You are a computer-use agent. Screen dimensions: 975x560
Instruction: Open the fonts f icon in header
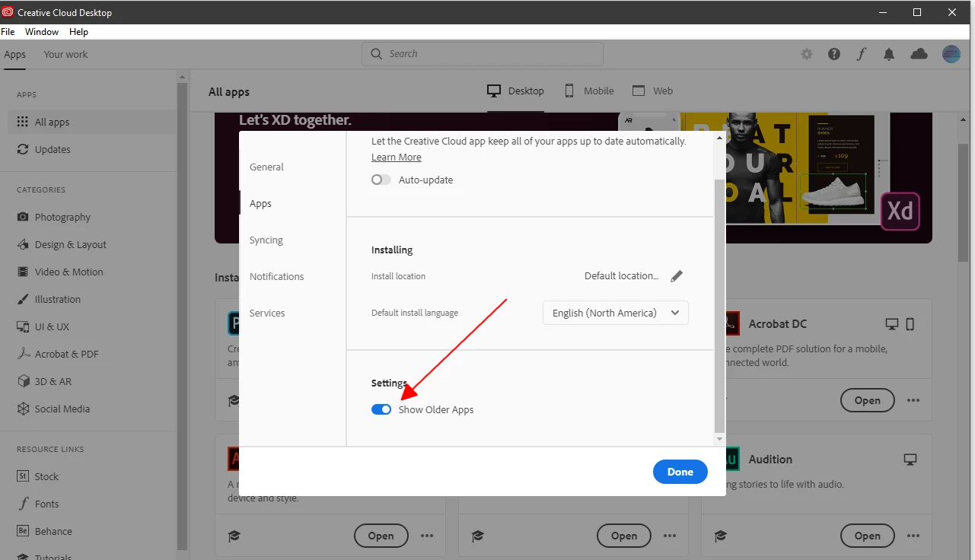tap(862, 54)
